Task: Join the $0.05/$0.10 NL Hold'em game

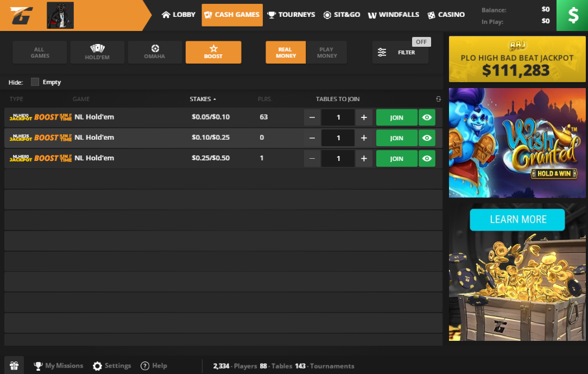Action: 396,117
